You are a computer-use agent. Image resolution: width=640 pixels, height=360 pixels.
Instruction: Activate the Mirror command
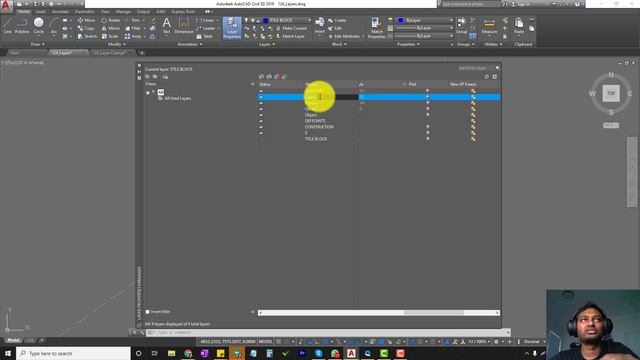point(111,28)
